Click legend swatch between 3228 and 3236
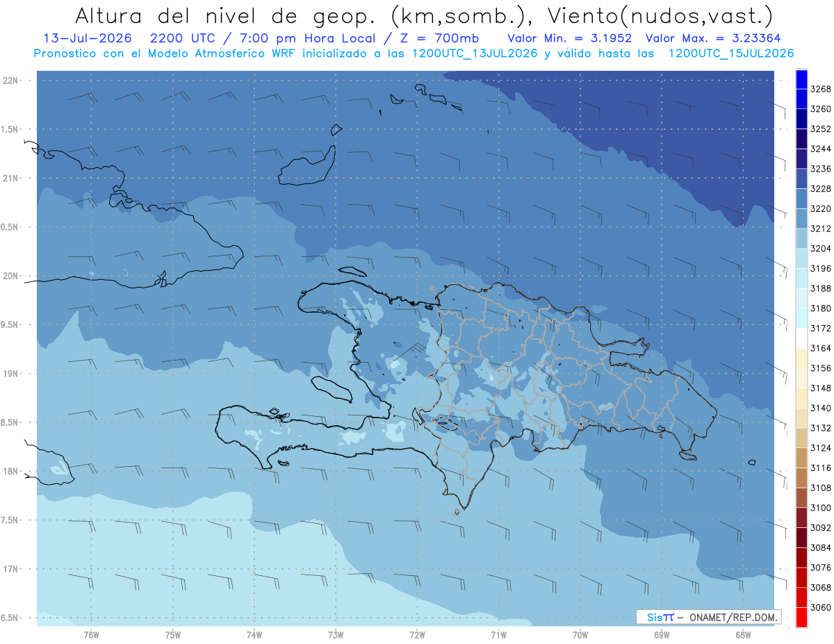 801,179
